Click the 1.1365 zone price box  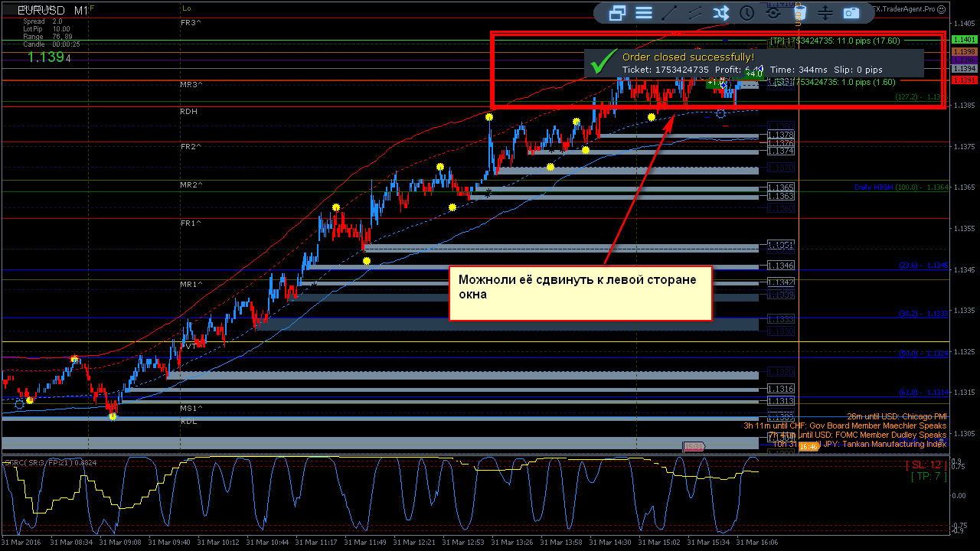coord(781,187)
